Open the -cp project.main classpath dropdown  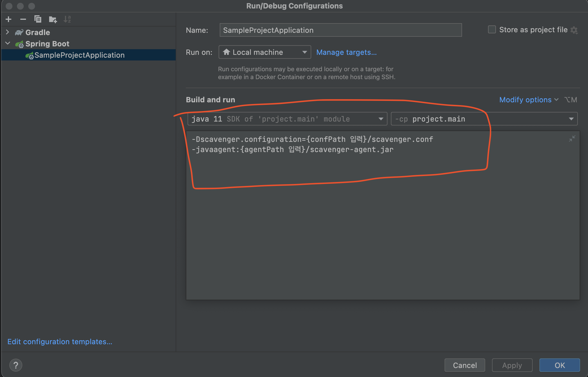tap(484, 119)
